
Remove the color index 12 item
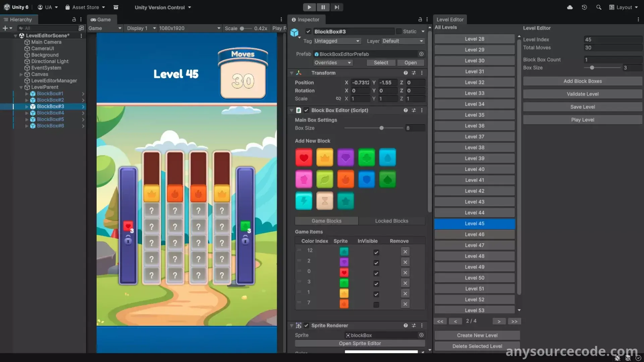pos(405,252)
